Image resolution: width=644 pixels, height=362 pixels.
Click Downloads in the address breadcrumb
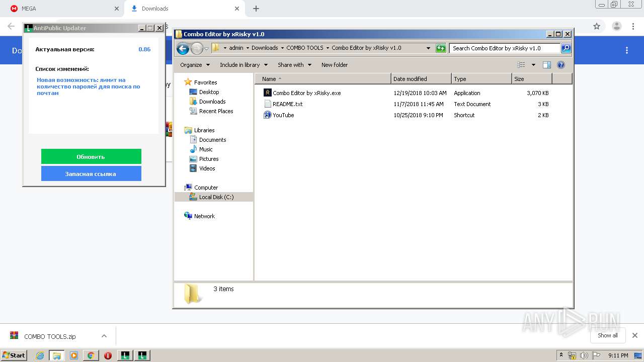(x=265, y=48)
